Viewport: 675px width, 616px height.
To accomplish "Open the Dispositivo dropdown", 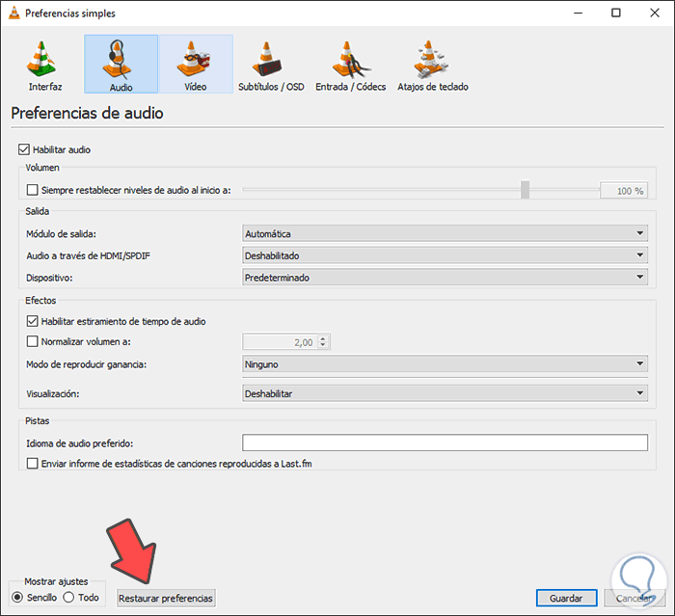I will tap(445, 278).
